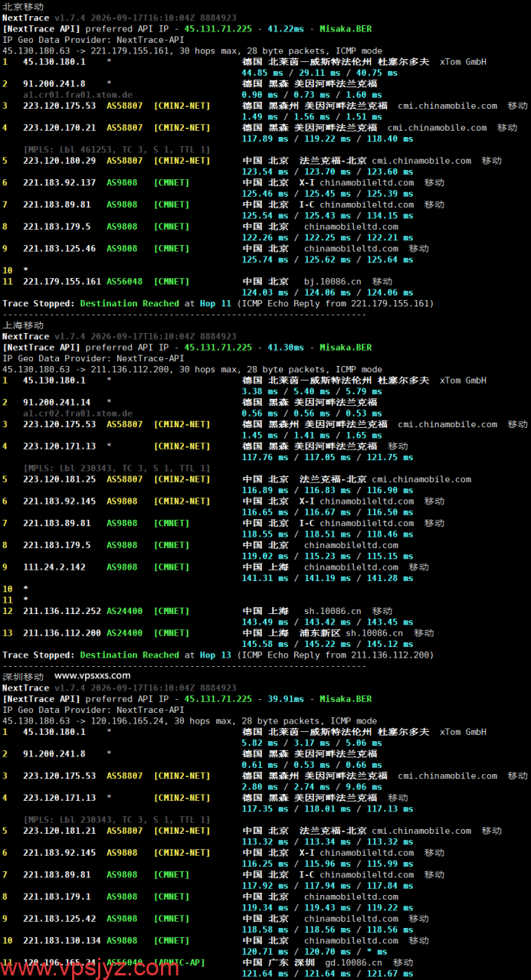Click Hop 11 in Trace Stopped line
The height and width of the screenshot is (980, 531).
215,303
